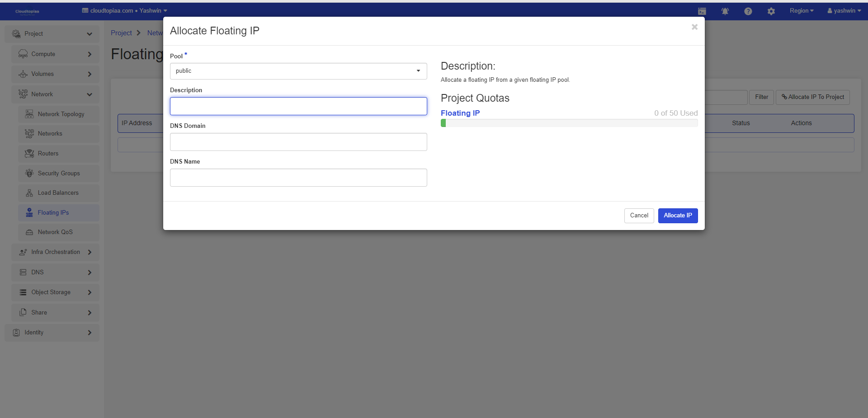This screenshot has width=868, height=418.
Task: Click the Load Balancers sidebar icon
Action: click(29, 193)
